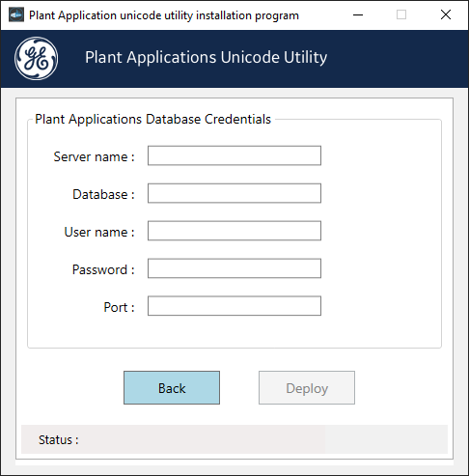Click the Plant Applications Unicode Utility heading
This screenshot has height=476, width=469.
[207, 58]
